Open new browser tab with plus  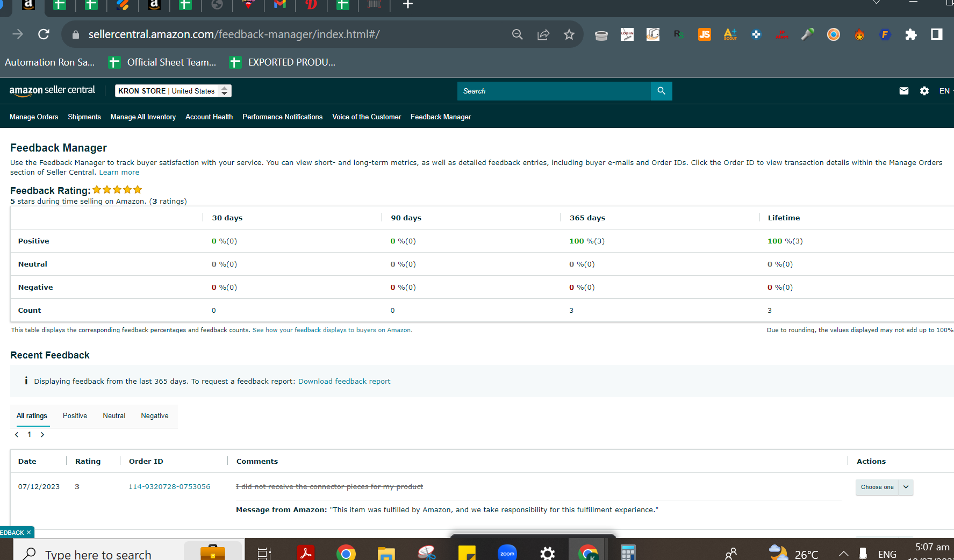(x=408, y=5)
